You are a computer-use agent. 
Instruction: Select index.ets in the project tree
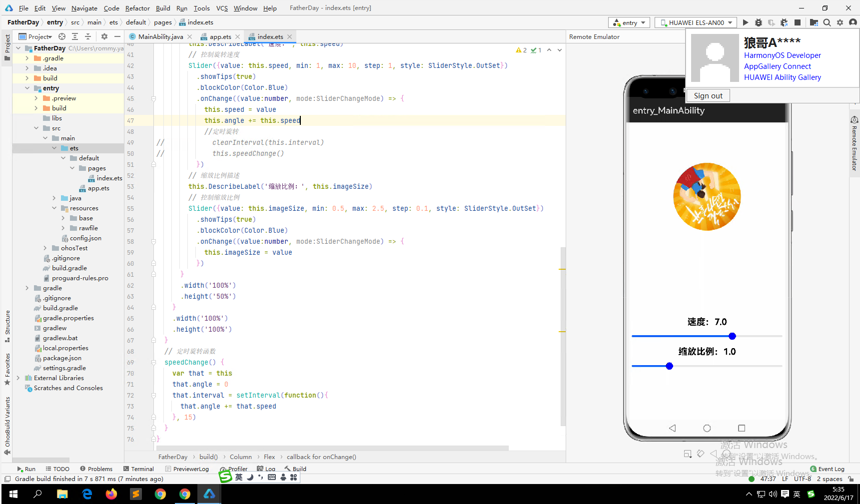pos(105,178)
